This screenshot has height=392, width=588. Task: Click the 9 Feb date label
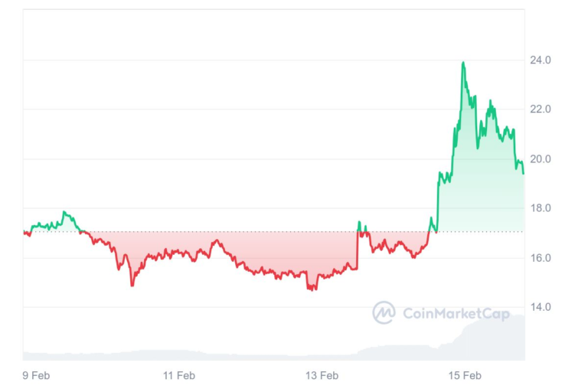pos(35,375)
